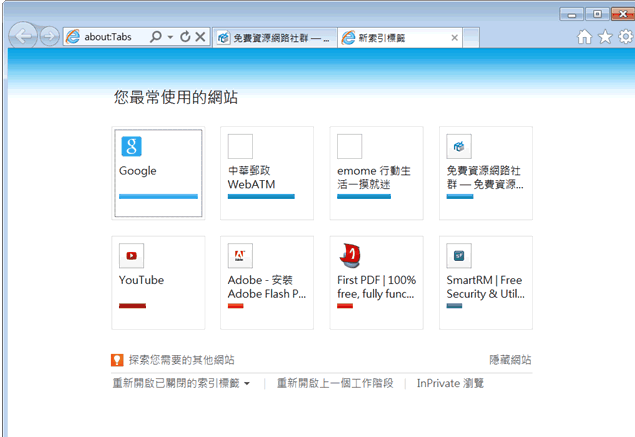Open the 免費資源網路社群 tile title
This screenshot has height=437, width=635.
pyautogui.click(x=485, y=177)
